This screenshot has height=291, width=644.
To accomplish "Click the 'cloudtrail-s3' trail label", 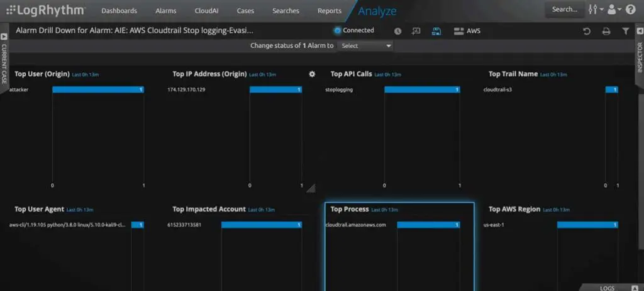I will point(497,89).
